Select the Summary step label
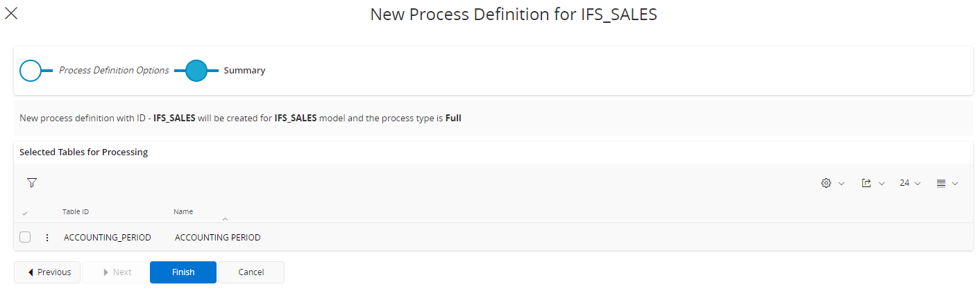The height and width of the screenshot is (289, 980). (x=244, y=71)
